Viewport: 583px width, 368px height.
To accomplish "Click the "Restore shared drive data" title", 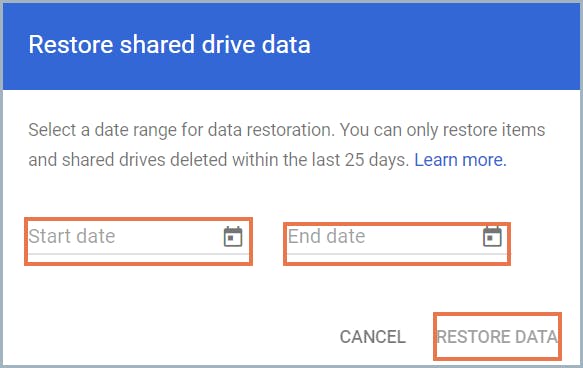I will [x=170, y=45].
